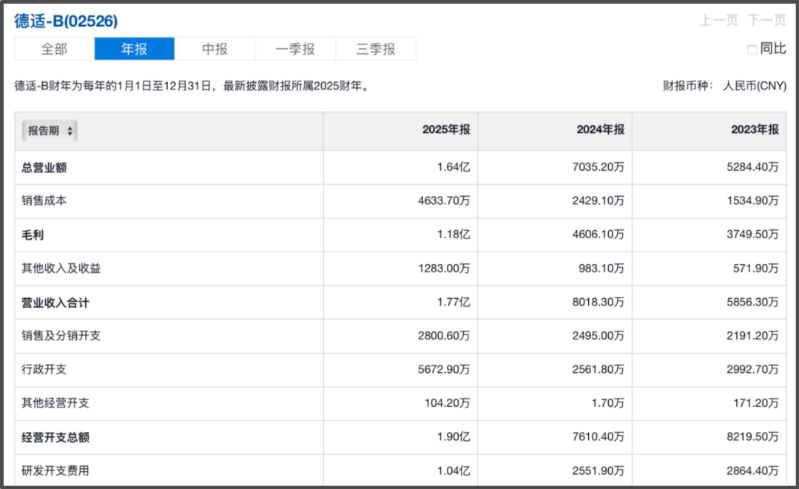Open the 三季报 tab

(x=376, y=49)
